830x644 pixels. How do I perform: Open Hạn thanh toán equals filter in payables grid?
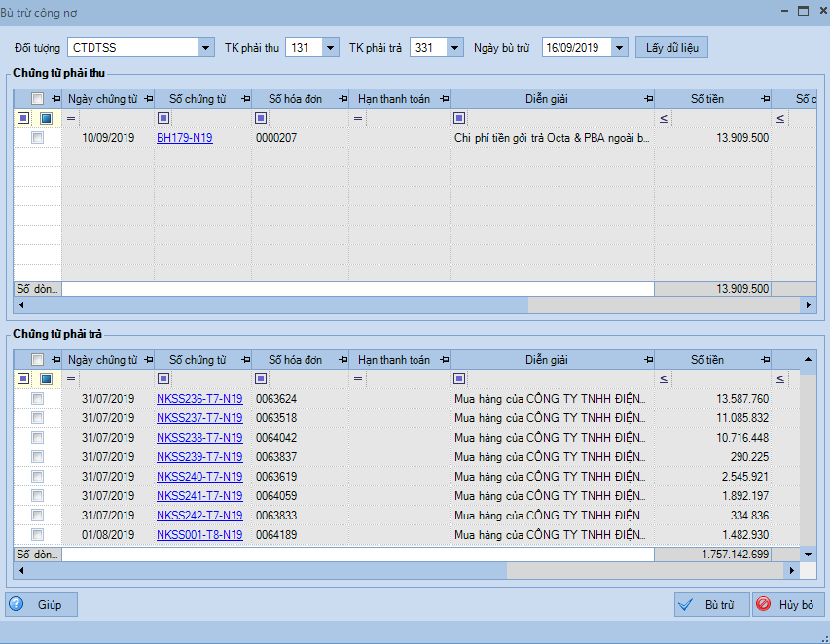(x=358, y=378)
